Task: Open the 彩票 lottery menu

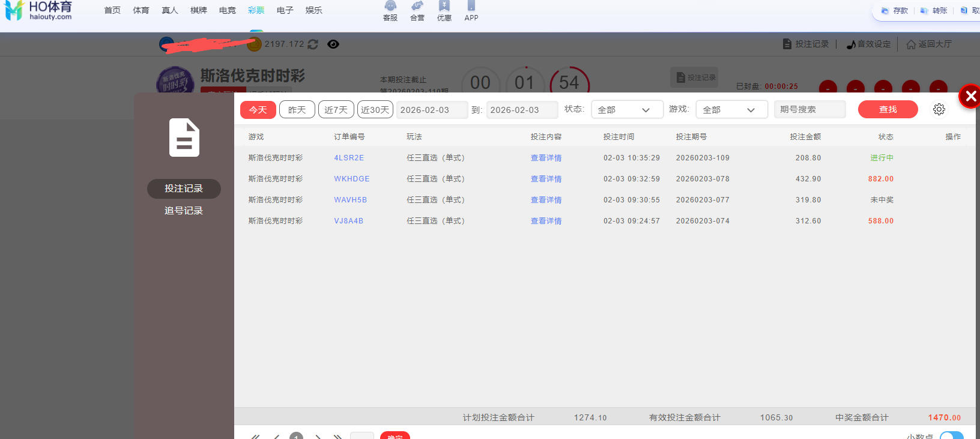Action: click(x=256, y=11)
